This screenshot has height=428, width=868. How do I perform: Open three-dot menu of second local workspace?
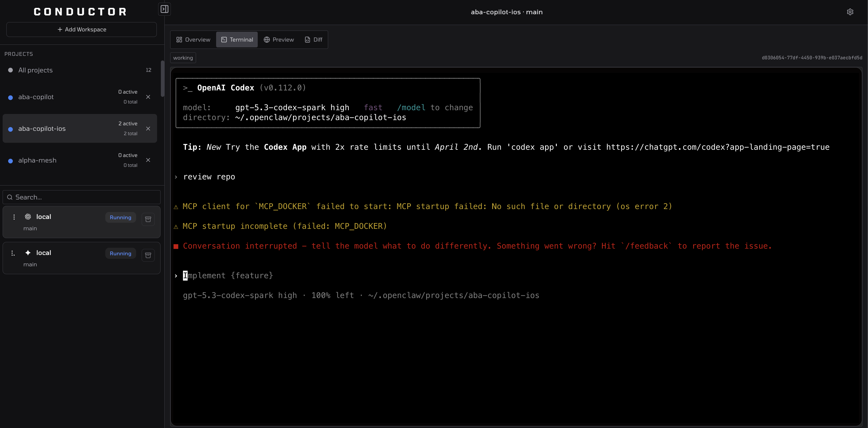[x=13, y=253]
